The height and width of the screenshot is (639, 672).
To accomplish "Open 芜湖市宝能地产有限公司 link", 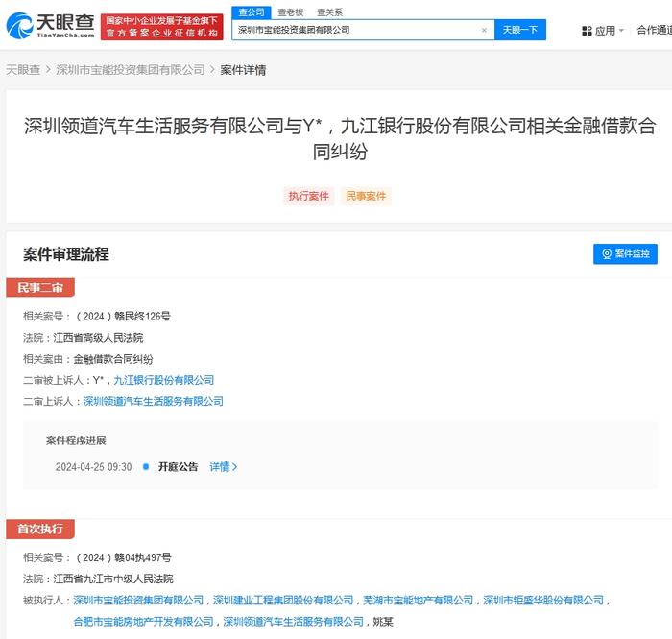I will click(419, 601).
